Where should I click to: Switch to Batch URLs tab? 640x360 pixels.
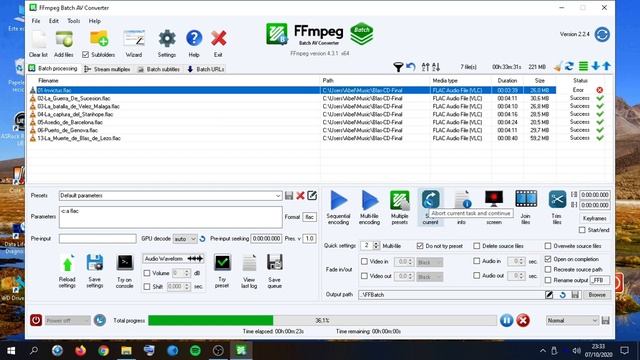coord(206,69)
